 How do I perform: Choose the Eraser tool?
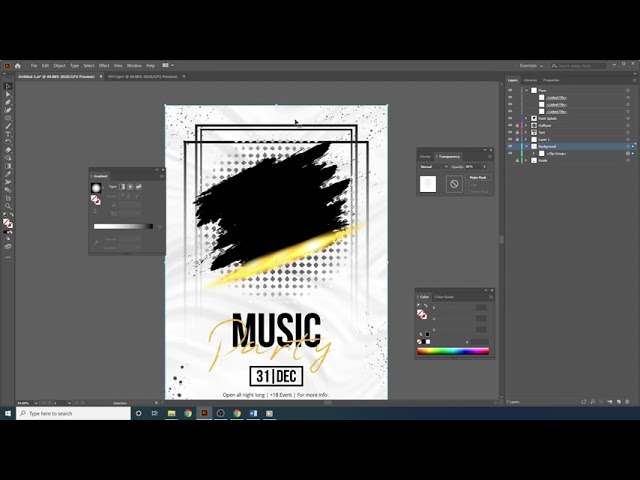[x=8, y=150]
